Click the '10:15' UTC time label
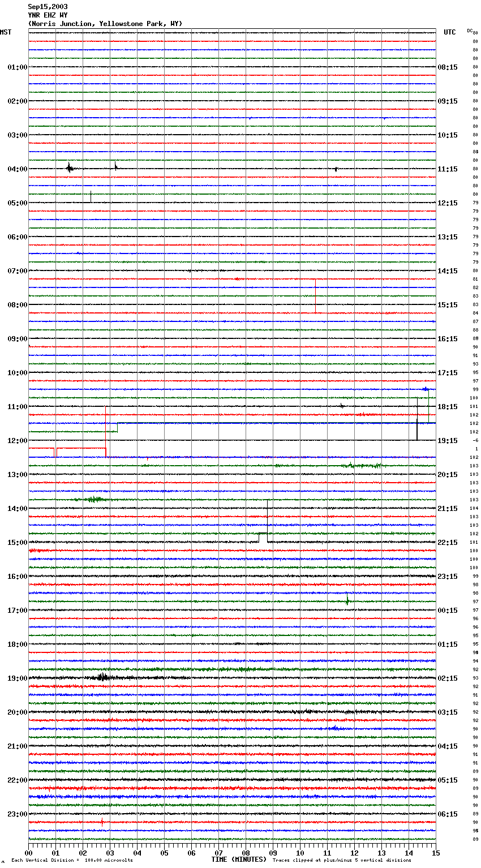 click(448, 135)
